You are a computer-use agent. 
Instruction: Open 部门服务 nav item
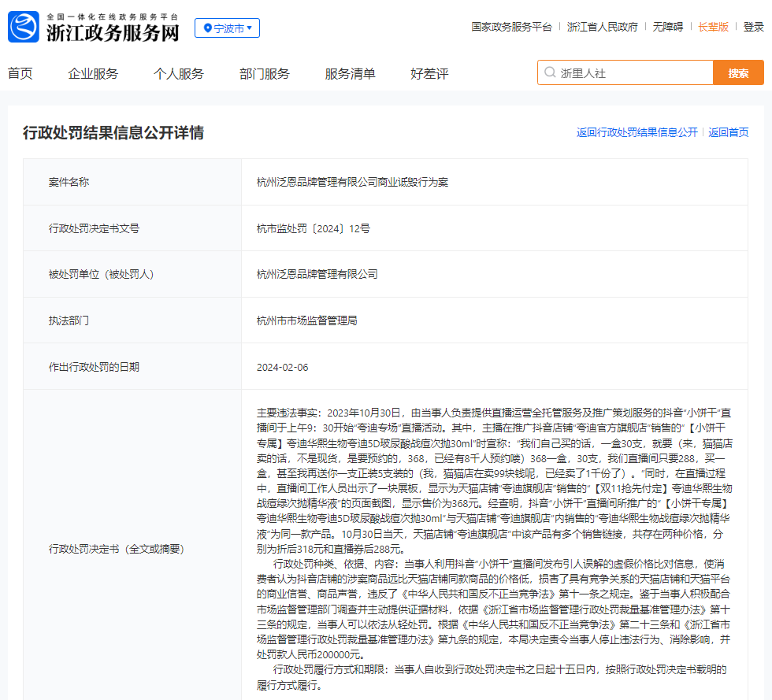coord(265,74)
